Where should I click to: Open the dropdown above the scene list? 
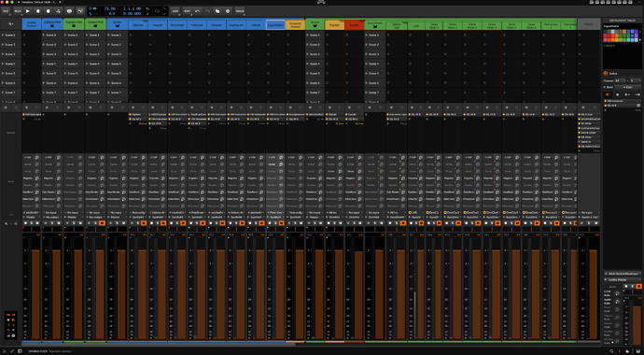[x=10, y=24]
